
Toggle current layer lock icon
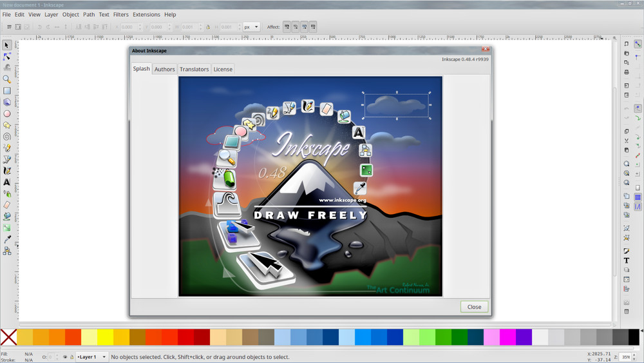[x=71, y=357]
